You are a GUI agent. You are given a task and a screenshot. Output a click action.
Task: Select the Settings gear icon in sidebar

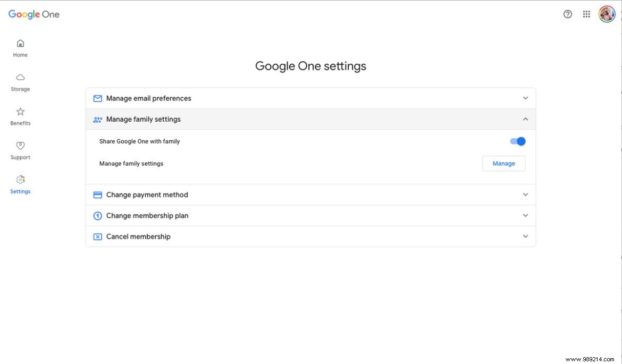click(x=20, y=180)
